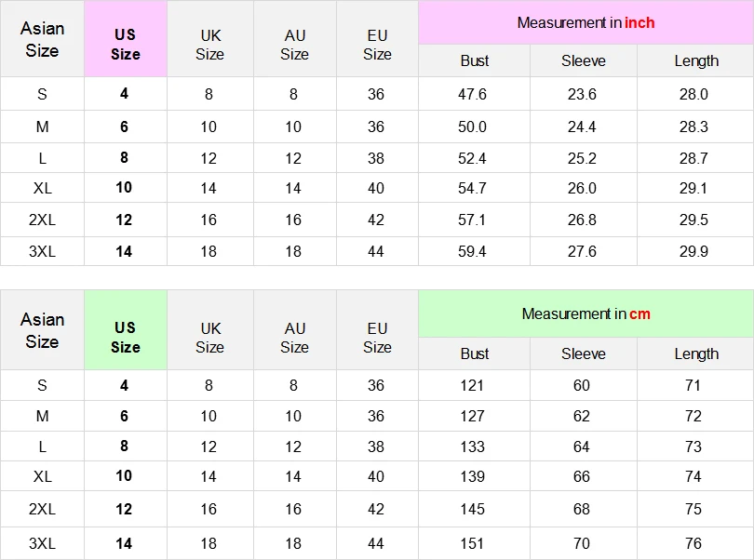Click the pink "Measurement in inch" header
The height and width of the screenshot is (560, 754).
[586, 22]
